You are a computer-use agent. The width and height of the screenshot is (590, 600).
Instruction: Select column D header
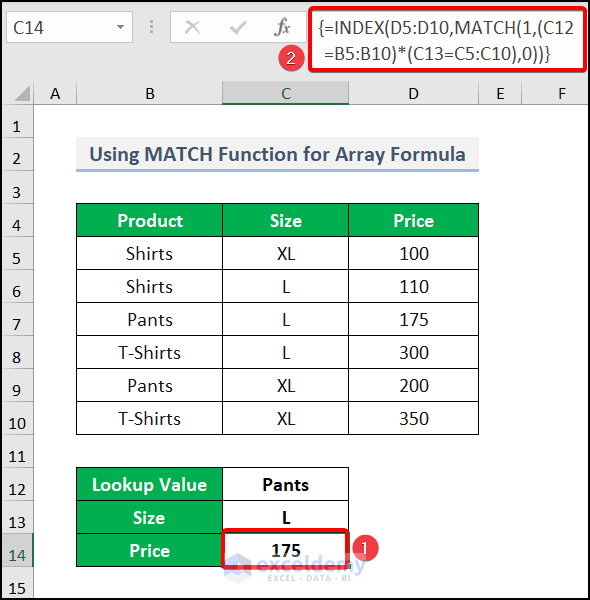tap(414, 93)
